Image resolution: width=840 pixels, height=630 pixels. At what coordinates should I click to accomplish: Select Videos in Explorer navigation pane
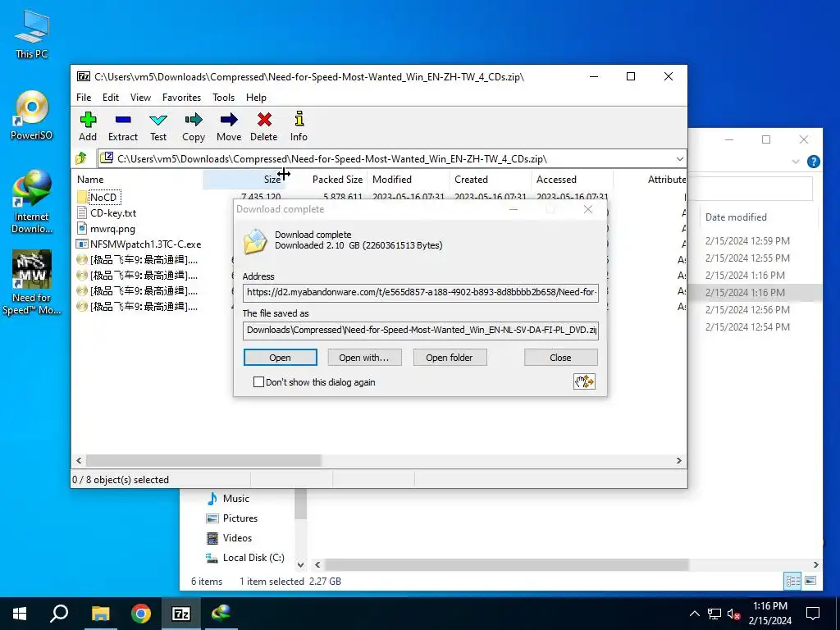point(230,538)
